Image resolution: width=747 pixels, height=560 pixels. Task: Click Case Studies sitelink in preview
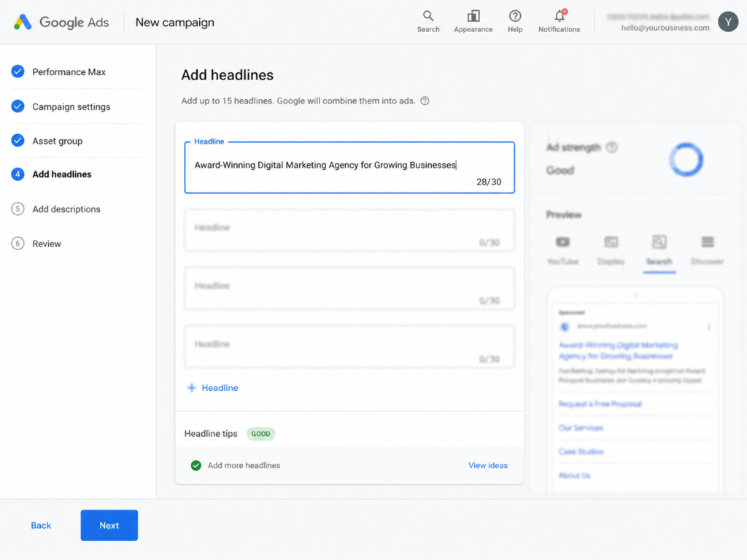(x=581, y=451)
